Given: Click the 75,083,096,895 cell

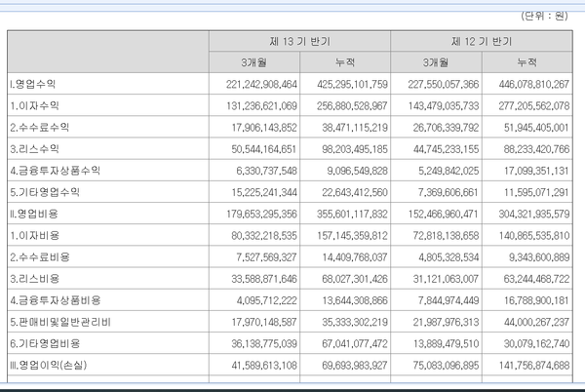Looking at the screenshot, I should [434, 362].
